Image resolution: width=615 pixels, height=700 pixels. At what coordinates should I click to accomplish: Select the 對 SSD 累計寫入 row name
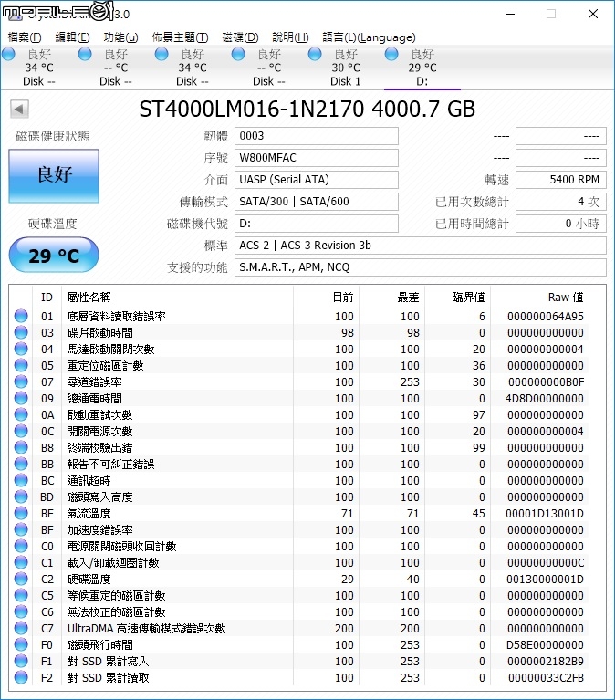coord(108,661)
